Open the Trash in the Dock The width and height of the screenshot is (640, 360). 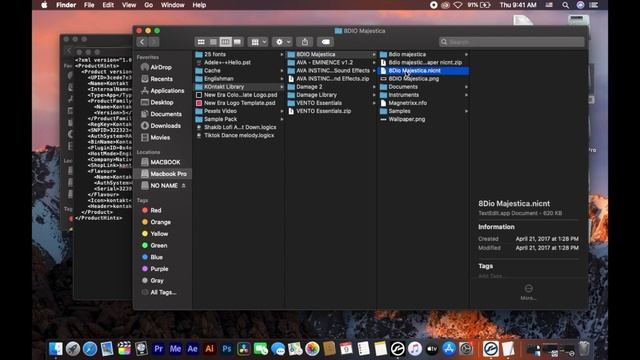584,349
